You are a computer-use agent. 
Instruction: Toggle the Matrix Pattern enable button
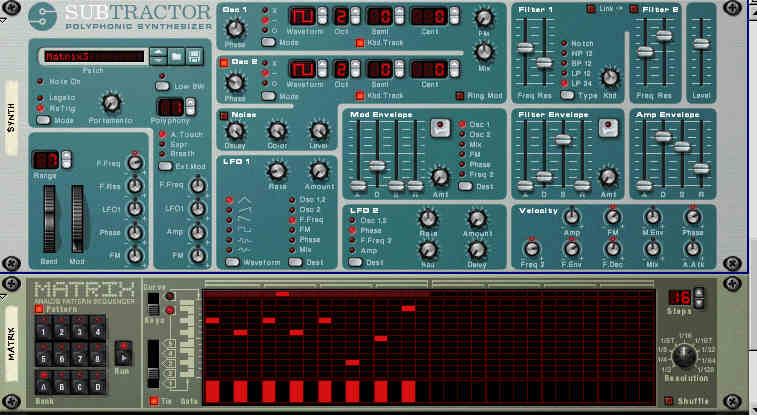(39, 309)
